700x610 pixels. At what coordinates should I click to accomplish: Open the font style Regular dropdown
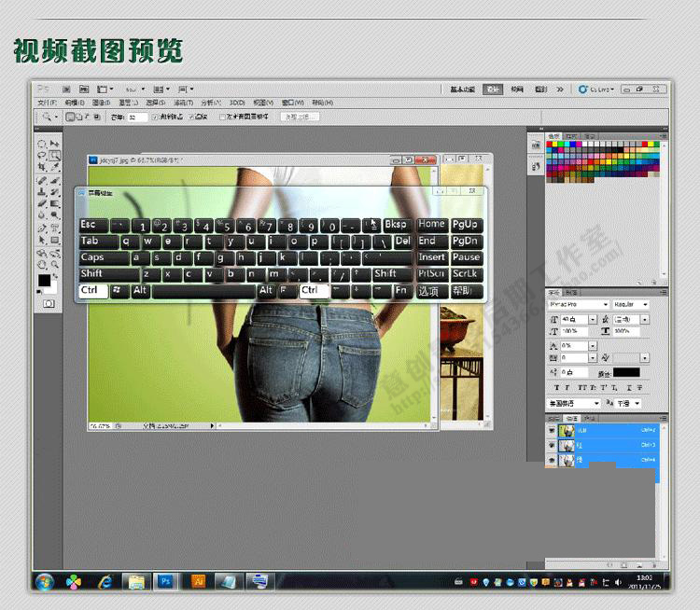[630, 304]
